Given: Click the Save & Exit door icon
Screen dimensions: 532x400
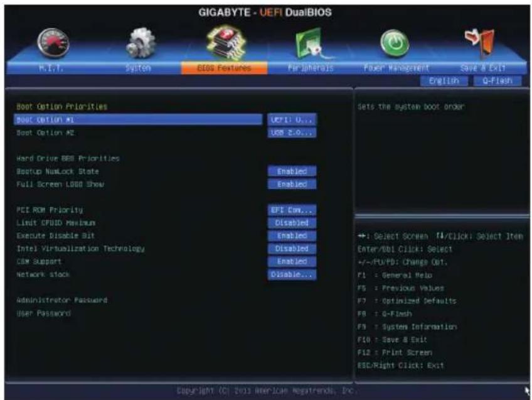Looking at the screenshot, I should [x=481, y=43].
